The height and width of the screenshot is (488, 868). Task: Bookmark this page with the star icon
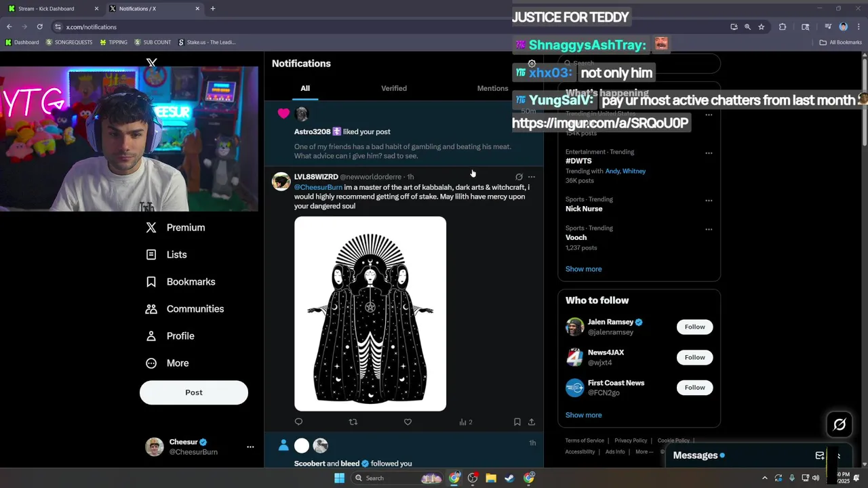[762, 27]
